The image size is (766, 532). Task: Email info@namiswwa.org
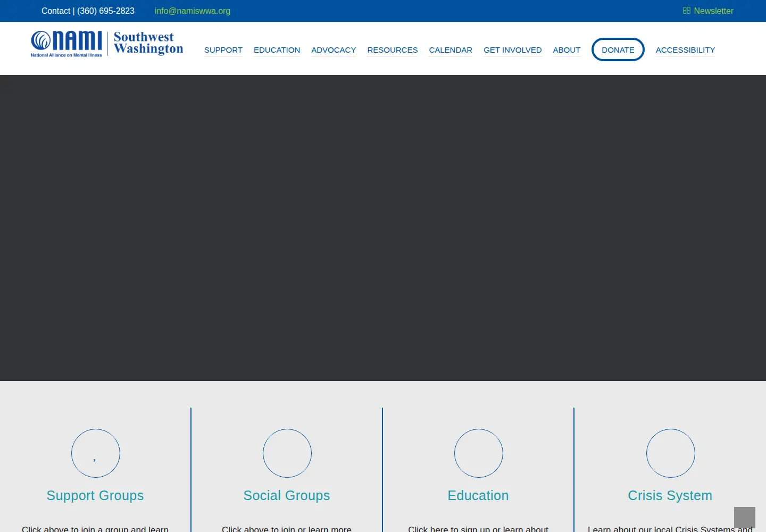click(193, 11)
